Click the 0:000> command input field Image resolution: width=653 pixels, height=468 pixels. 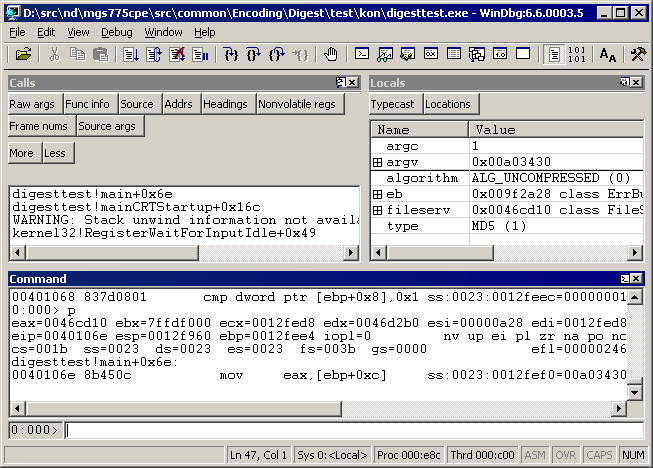click(355, 430)
